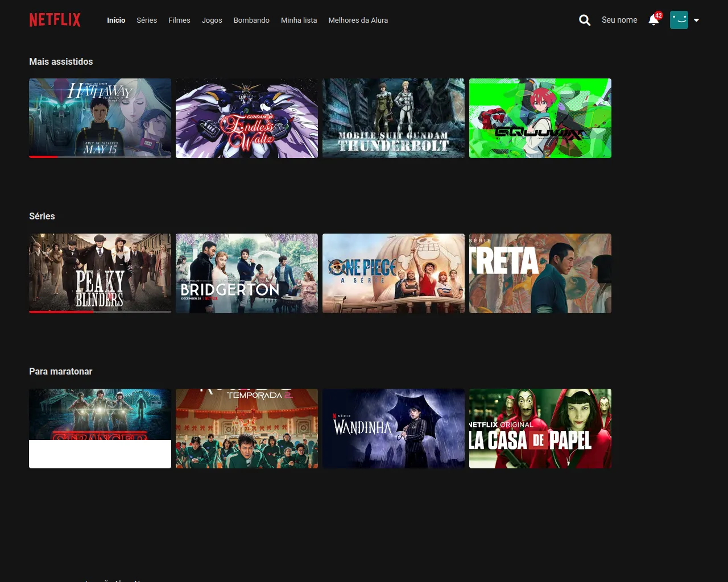Image resolution: width=728 pixels, height=582 pixels.
Task: Open the Filmes menu item
Action: (179, 20)
